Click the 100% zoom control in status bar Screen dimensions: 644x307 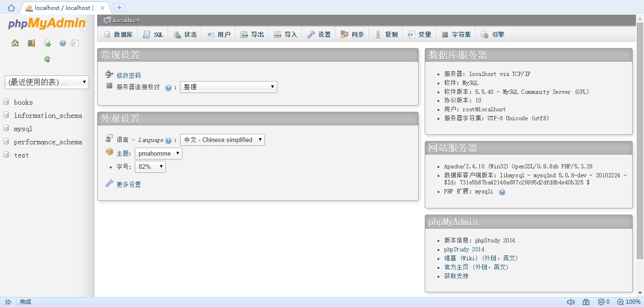629,302
